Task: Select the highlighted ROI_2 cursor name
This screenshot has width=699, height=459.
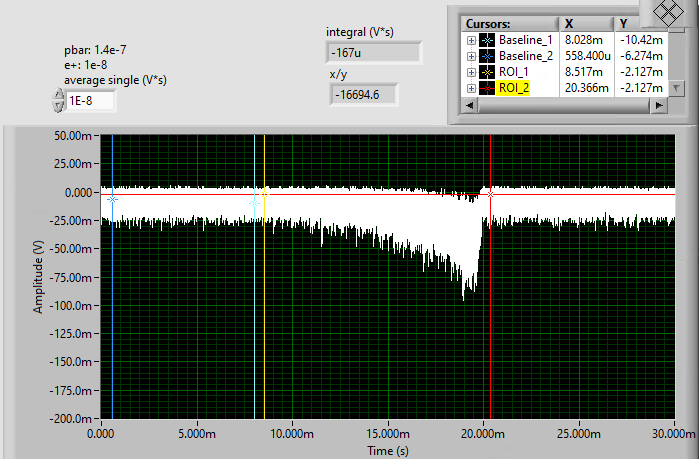Action: coord(514,88)
